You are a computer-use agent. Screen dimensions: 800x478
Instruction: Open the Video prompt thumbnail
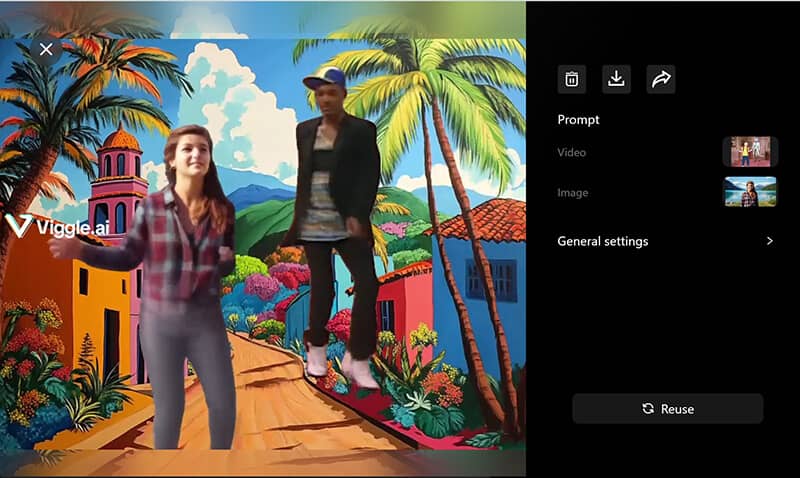click(x=749, y=152)
